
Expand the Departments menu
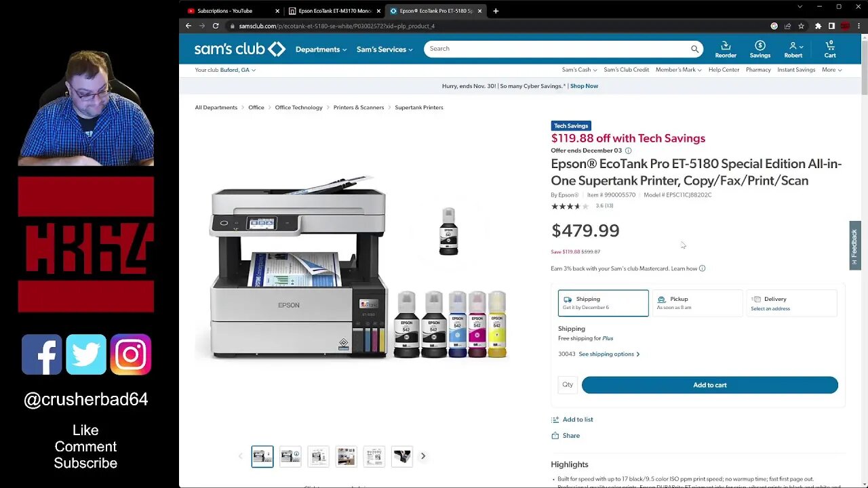[321, 49]
